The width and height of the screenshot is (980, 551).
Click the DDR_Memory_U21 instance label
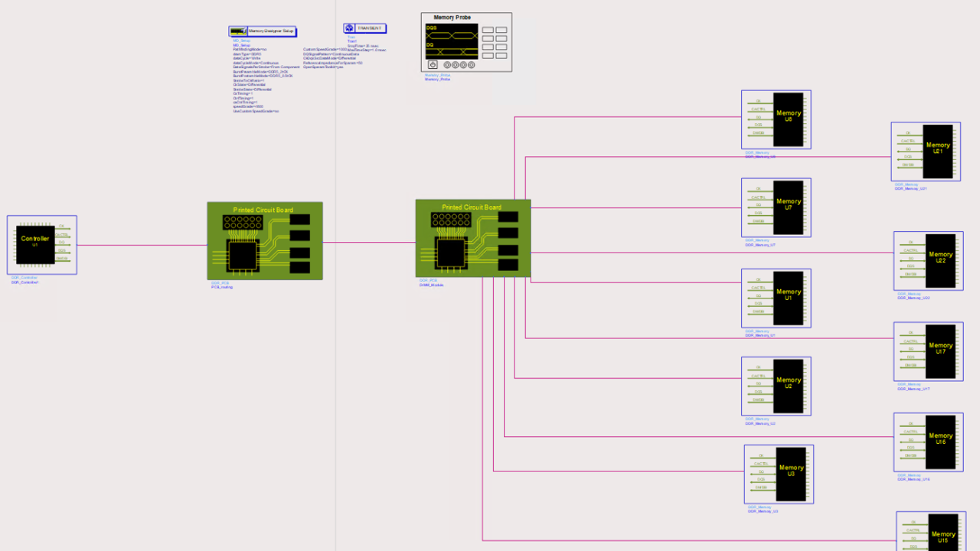point(911,188)
